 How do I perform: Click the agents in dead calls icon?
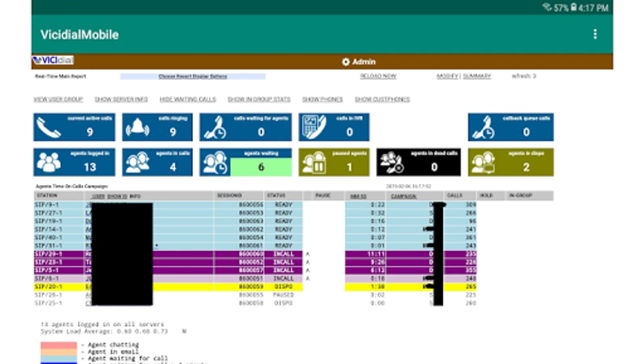[x=391, y=163]
